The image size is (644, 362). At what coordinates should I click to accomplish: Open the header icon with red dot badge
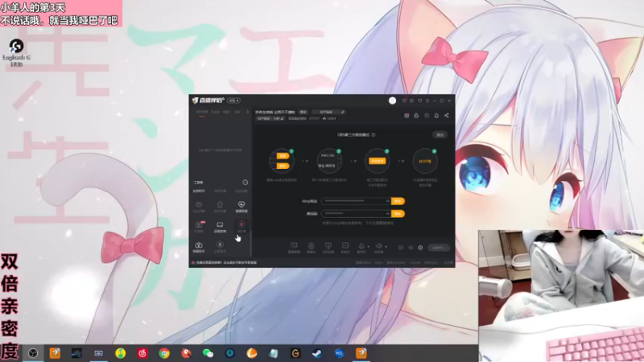pos(407,116)
